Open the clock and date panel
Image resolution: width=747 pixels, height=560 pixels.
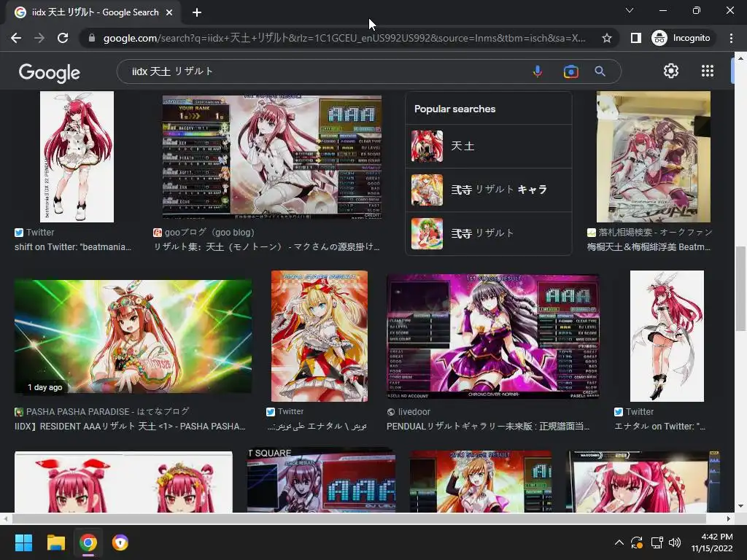coord(712,542)
